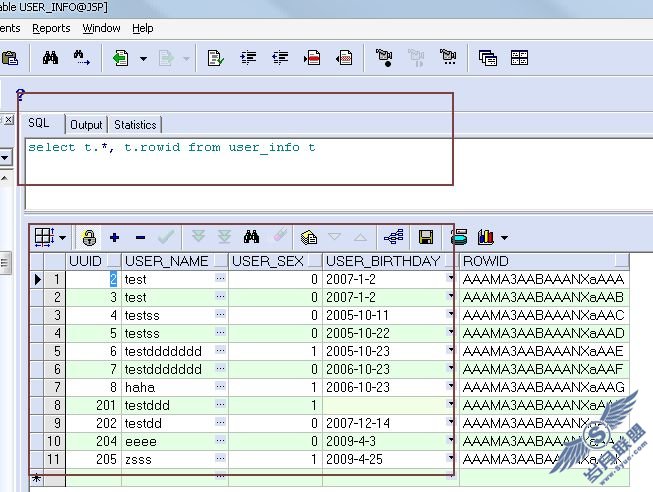Click the ROWID cell AAAMA3AABAAANXaAAC
The height and width of the screenshot is (492, 653).
coord(544,315)
